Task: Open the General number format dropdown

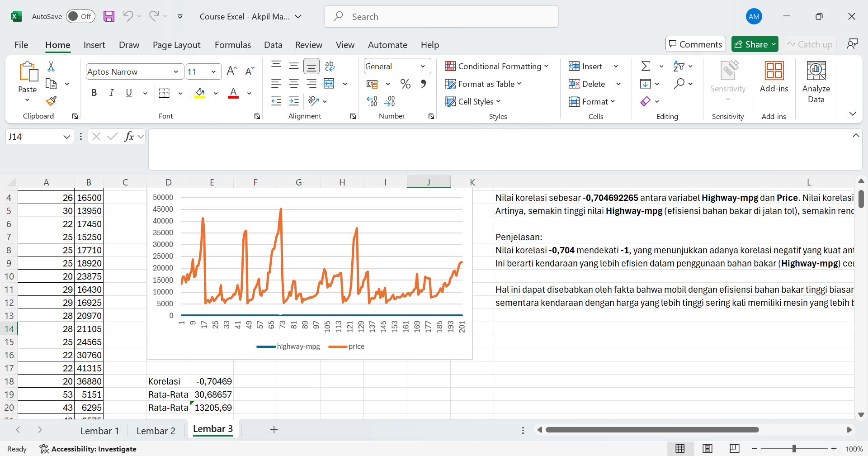Action: pos(423,66)
